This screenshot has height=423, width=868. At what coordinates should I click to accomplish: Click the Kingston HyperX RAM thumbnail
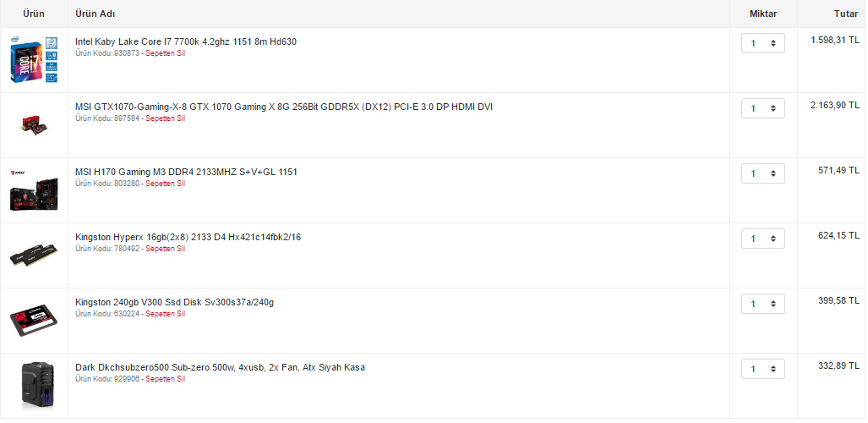click(34, 256)
